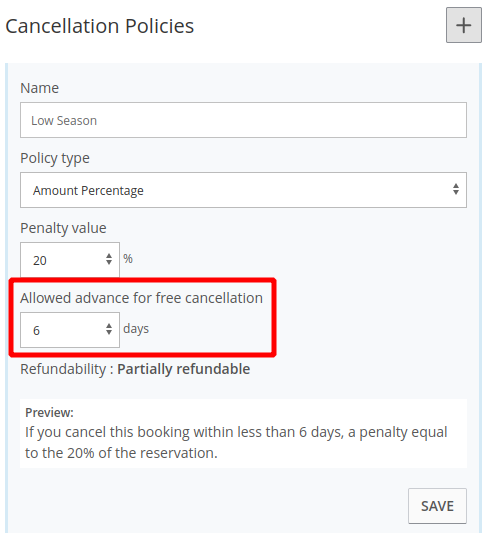This screenshot has width=489, height=533.
Task: Click the Name field label
Action: [39, 88]
